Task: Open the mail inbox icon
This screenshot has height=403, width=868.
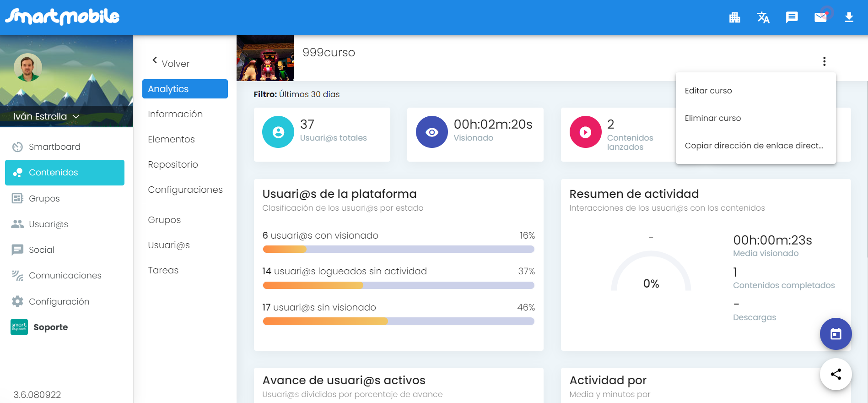Action: pos(820,17)
